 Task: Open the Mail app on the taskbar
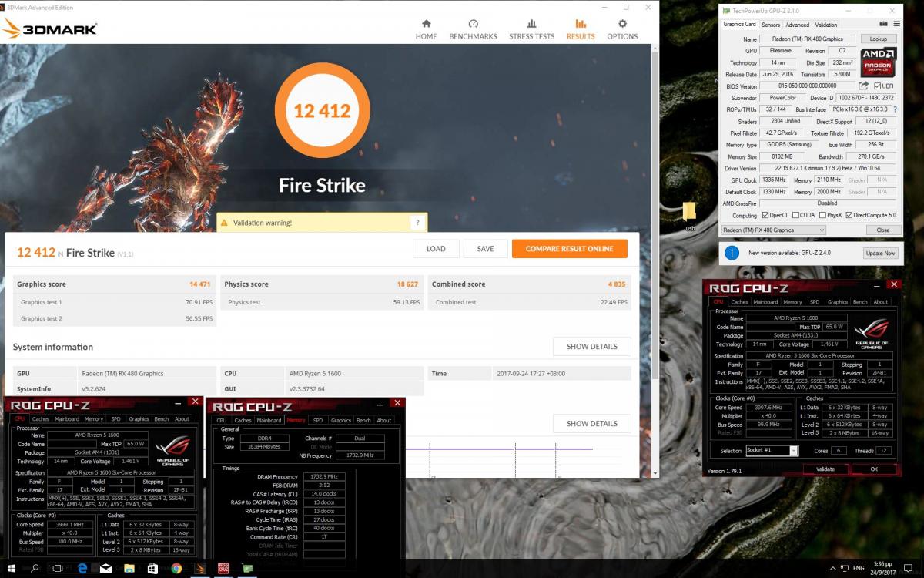coord(105,569)
